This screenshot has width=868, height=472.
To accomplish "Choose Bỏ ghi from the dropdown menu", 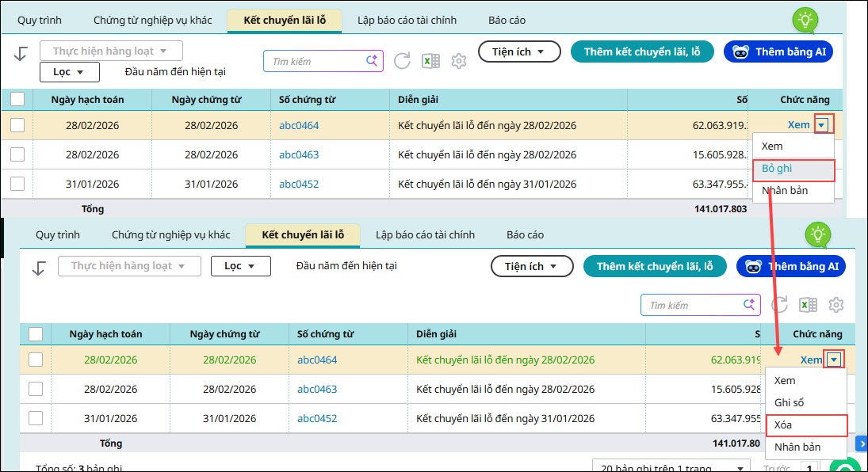I will [777, 169].
